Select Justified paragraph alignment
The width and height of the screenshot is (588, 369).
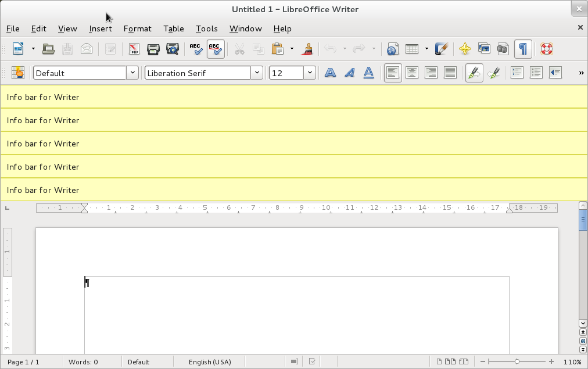coord(450,73)
